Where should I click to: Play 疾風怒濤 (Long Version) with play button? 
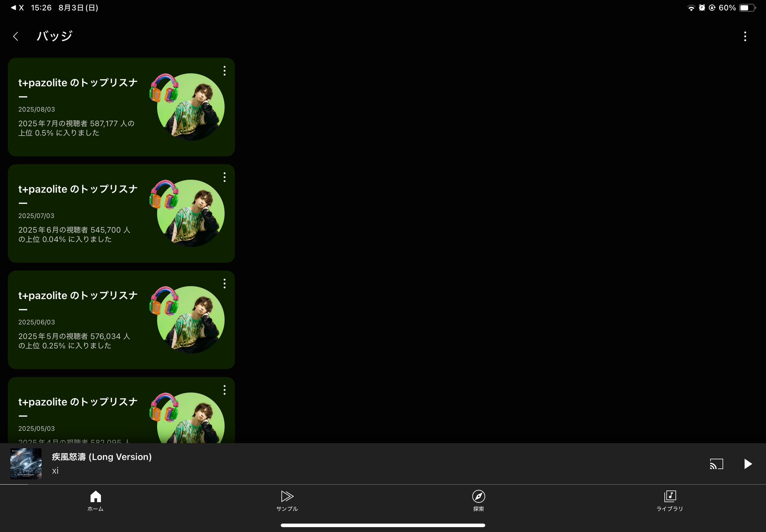747,464
